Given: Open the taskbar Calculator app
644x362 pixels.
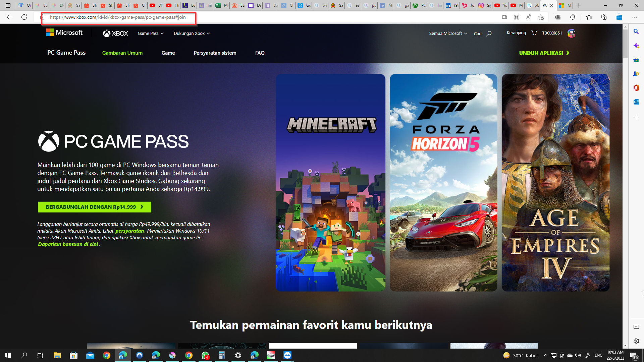Looking at the screenshot, I should 222,355.
